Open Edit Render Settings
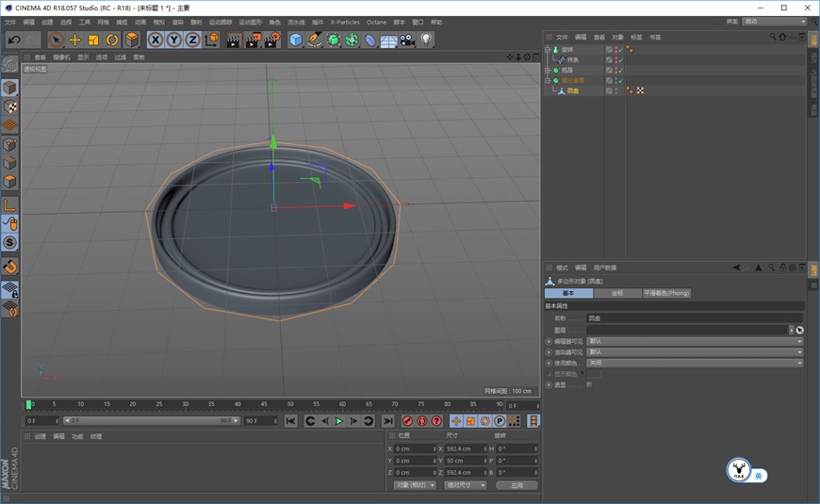This screenshot has width=820, height=504. coord(272,40)
